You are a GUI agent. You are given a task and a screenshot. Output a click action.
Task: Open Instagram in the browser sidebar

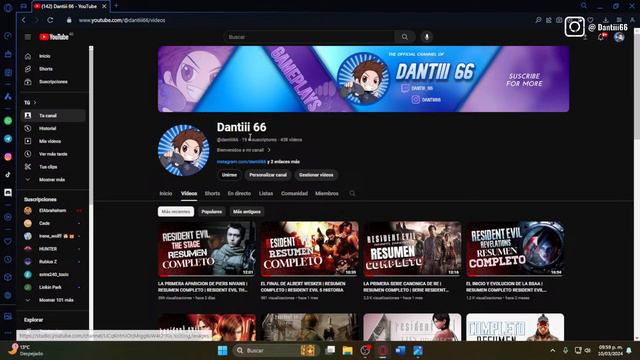coord(8,157)
